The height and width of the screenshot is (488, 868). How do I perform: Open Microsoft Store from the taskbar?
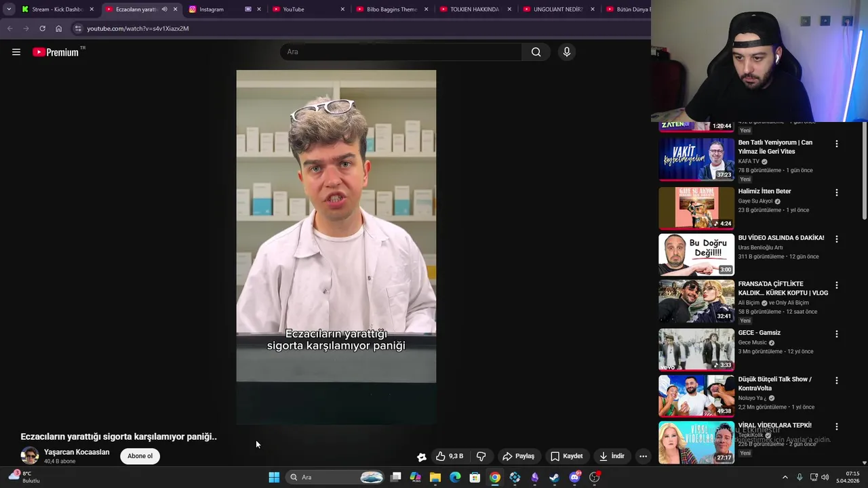pyautogui.click(x=475, y=477)
